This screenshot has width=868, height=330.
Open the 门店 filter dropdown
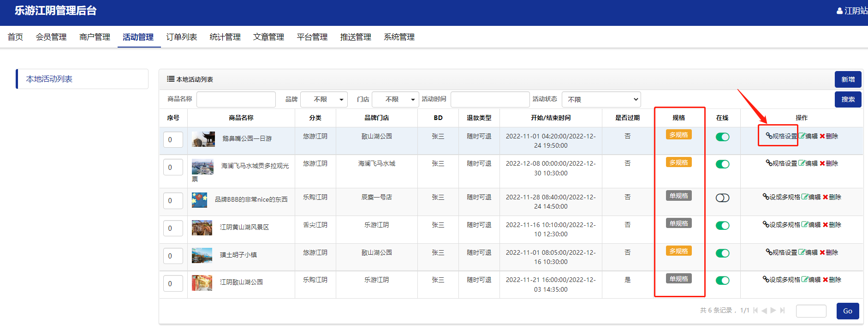point(395,100)
